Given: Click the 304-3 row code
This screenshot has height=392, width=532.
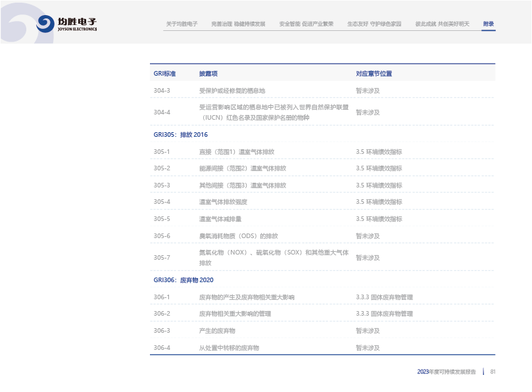Looking at the screenshot, I should tap(162, 91).
